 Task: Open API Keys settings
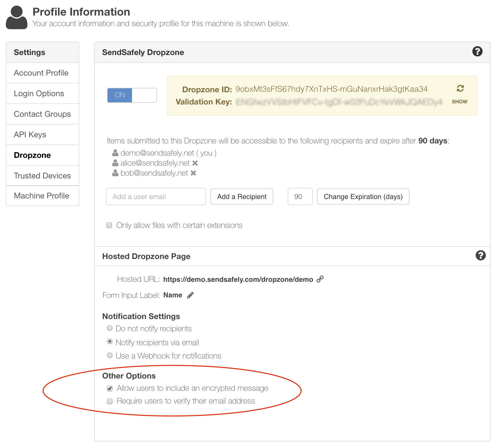pos(43,135)
